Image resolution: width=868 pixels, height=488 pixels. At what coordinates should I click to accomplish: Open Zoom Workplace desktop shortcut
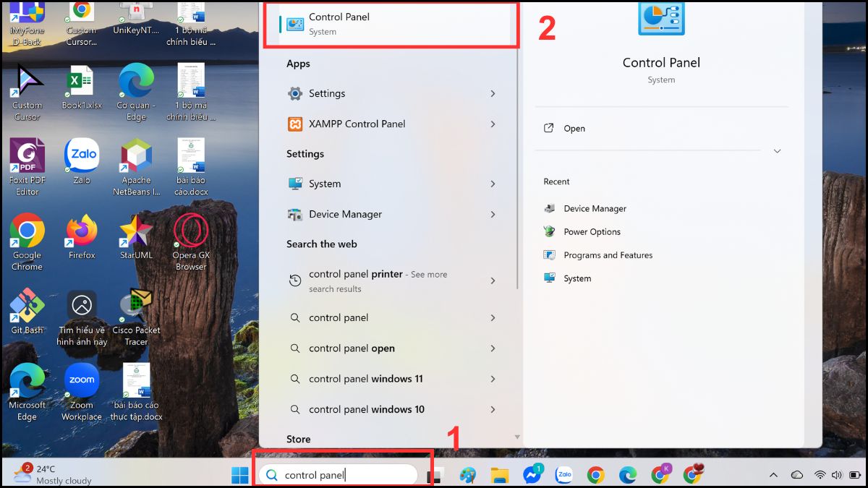pyautogui.click(x=82, y=392)
